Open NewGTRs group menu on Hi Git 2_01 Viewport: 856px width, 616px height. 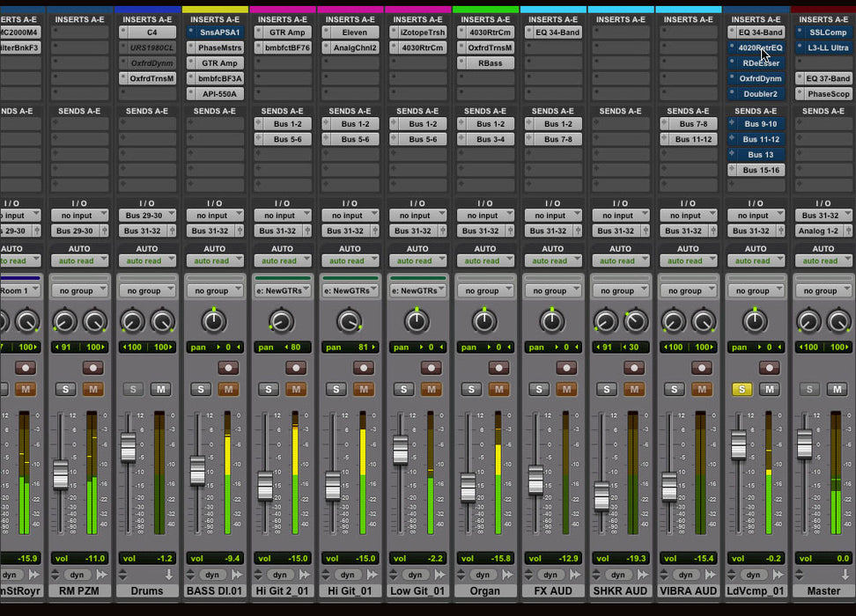click(x=282, y=290)
